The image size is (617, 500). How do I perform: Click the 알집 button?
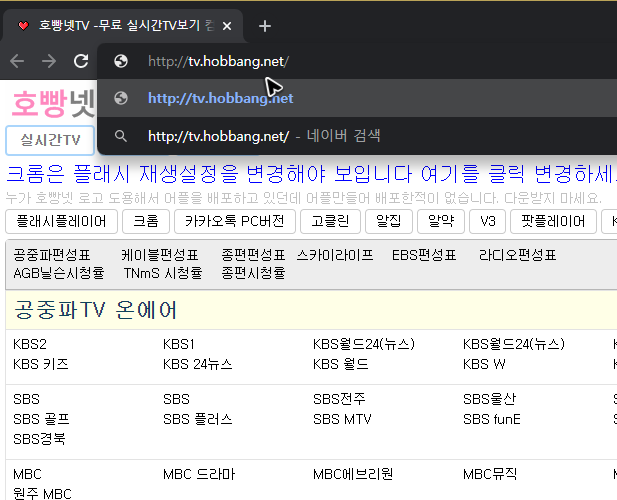click(389, 221)
